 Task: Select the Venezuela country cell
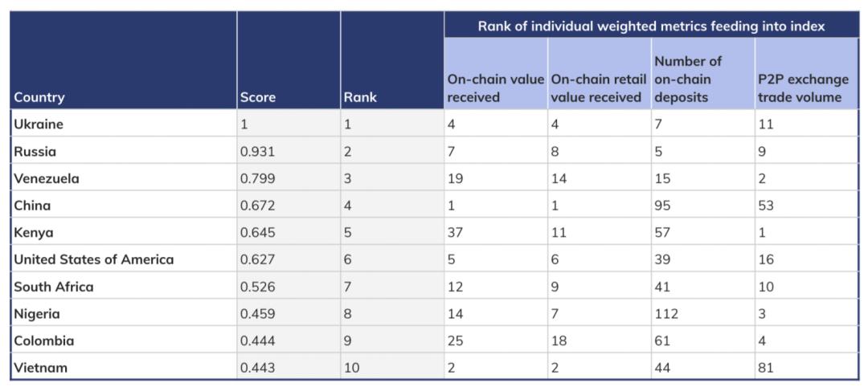(x=47, y=178)
